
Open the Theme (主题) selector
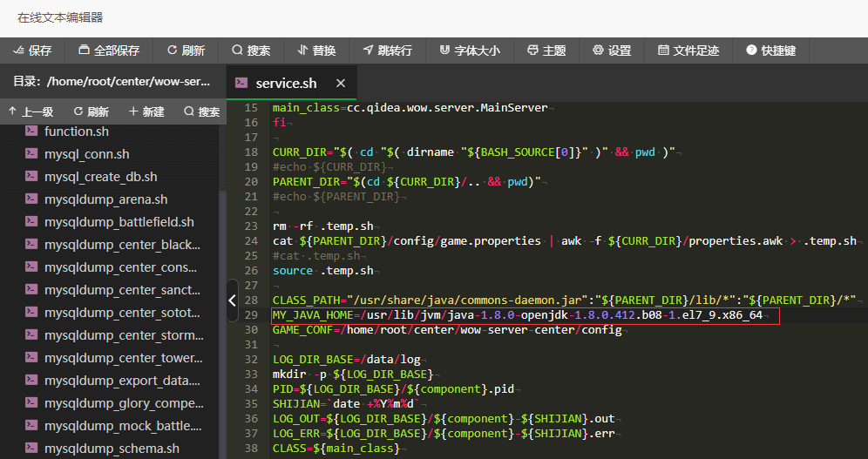[x=546, y=51]
